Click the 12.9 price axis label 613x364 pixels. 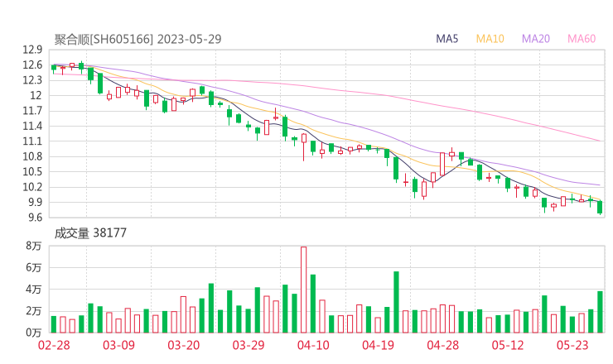click(x=32, y=50)
